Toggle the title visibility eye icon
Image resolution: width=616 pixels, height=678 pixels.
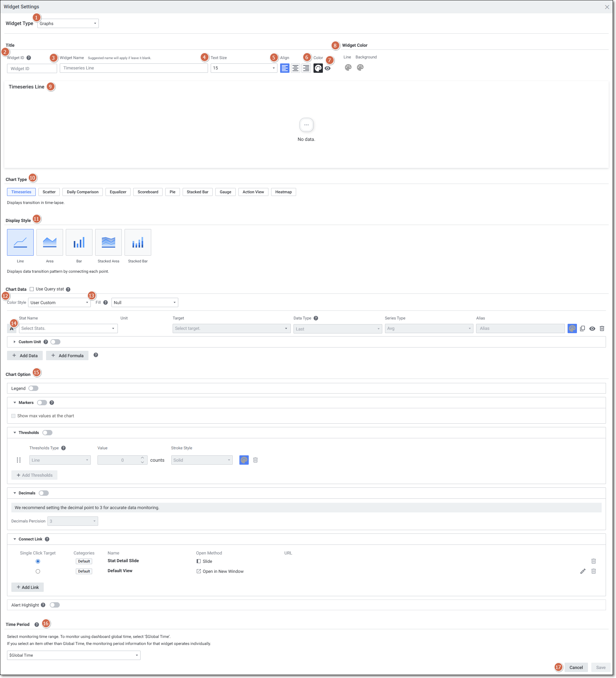tap(327, 69)
